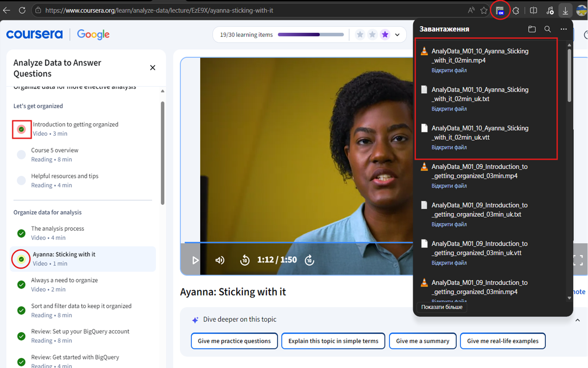Rewind the video 10 seconds
The width and height of the screenshot is (588, 368).
[x=244, y=260]
